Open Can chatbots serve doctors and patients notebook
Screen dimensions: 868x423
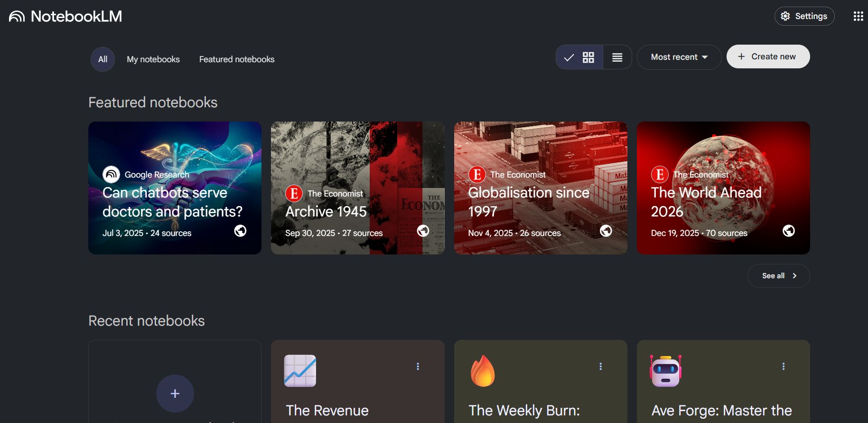pos(175,188)
